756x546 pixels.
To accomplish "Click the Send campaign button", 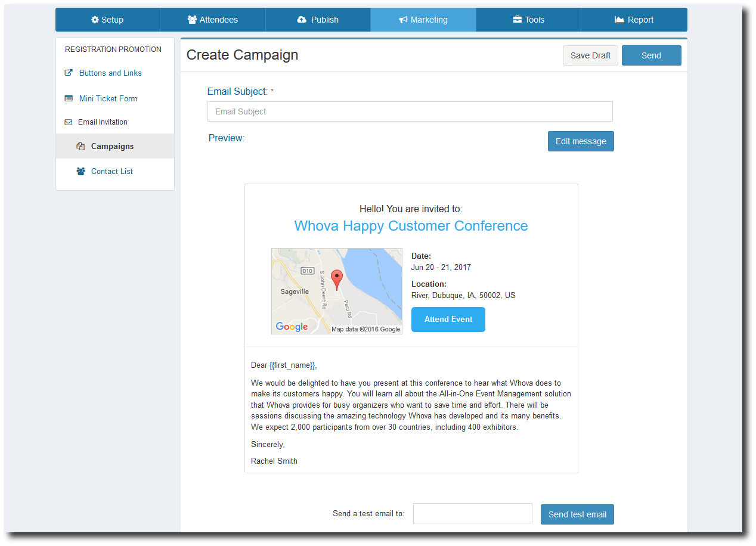I will [651, 55].
